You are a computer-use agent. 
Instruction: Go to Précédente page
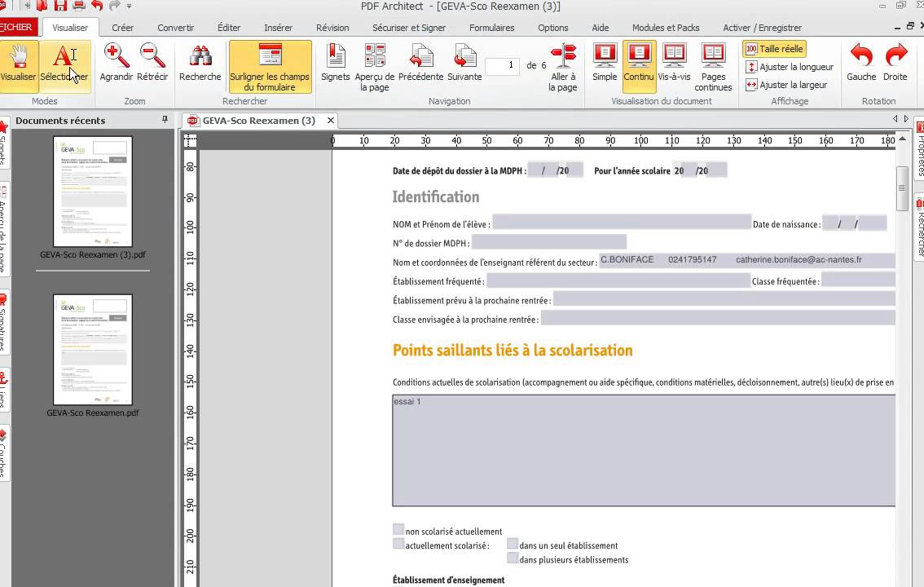pos(420,63)
